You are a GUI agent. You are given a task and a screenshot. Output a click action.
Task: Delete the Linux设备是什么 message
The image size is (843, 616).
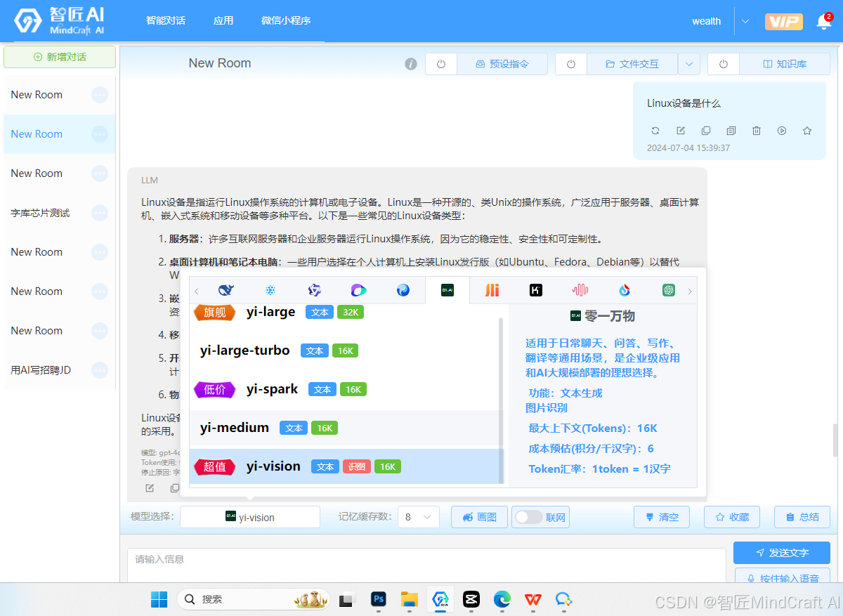click(757, 131)
